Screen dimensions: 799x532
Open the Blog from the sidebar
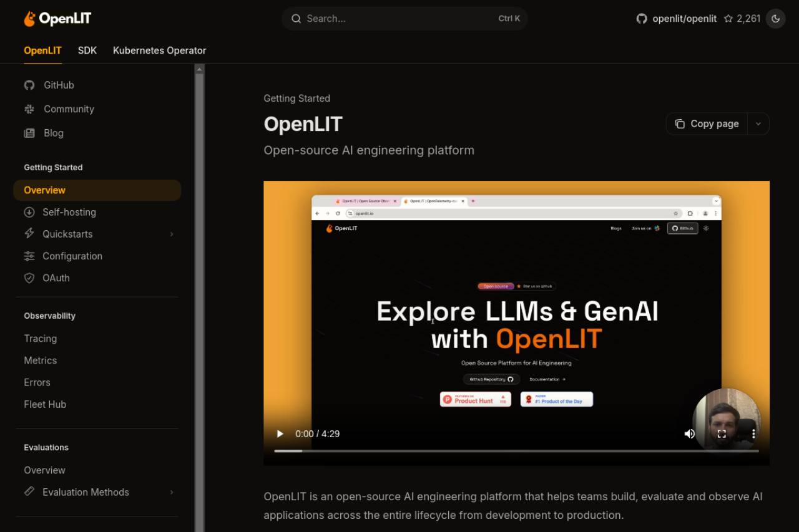tap(53, 133)
